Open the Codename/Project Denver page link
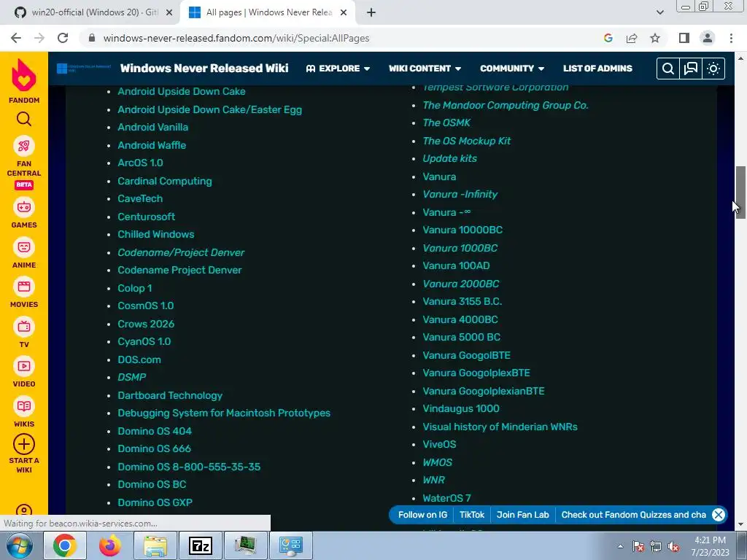Image resolution: width=747 pixels, height=560 pixels. (x=181, y=252)
